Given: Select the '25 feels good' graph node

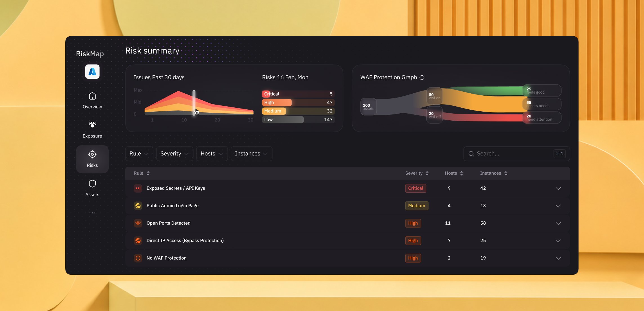Looking at the screenshot, I should 542,91.
